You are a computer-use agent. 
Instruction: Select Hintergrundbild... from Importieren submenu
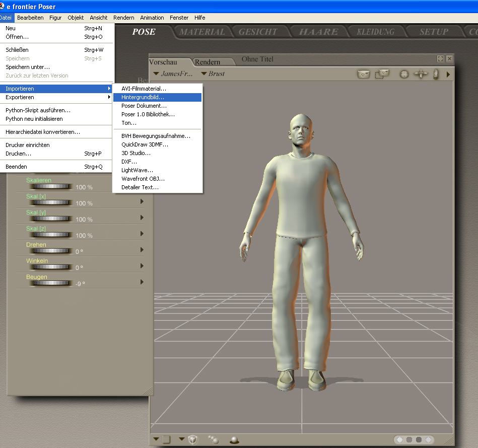(x=143, y=97)
